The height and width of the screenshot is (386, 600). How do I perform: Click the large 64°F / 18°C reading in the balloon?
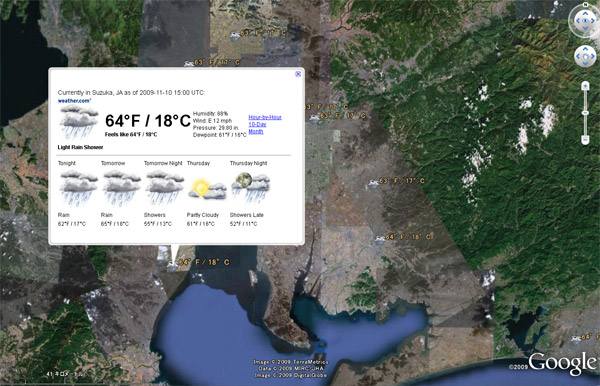coord(148,121)
